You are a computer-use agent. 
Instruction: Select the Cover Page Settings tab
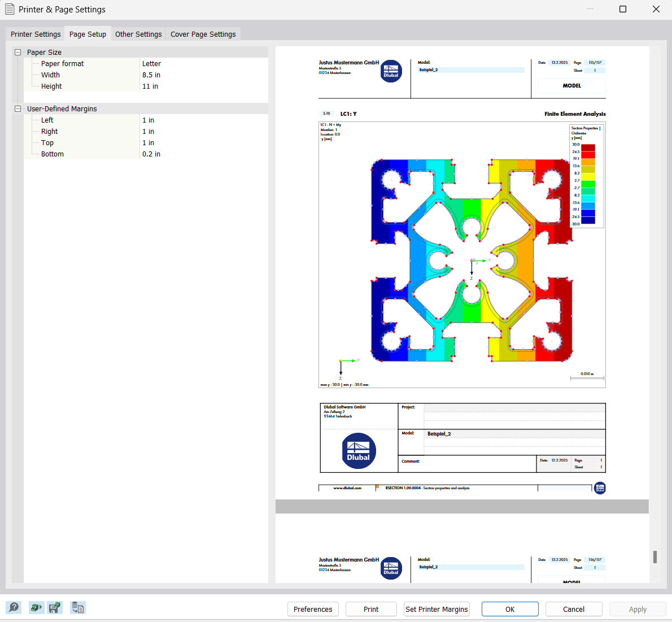pos(203,34)
